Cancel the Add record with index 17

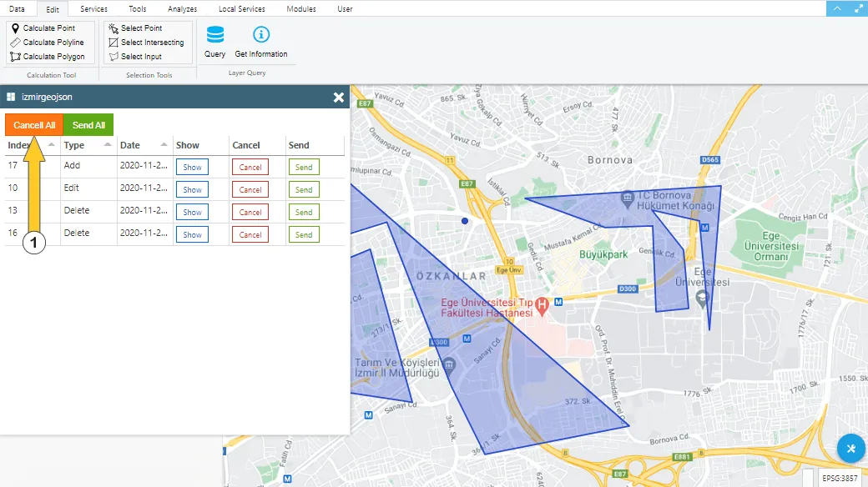click(x=250, y=167)
